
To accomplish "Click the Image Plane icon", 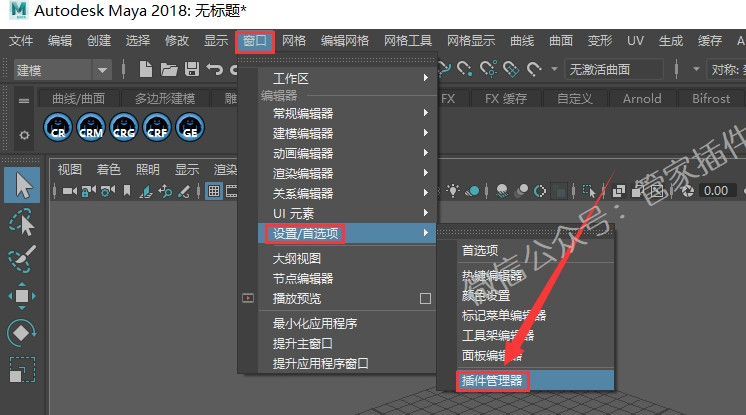I will click(x=146, y=191).
